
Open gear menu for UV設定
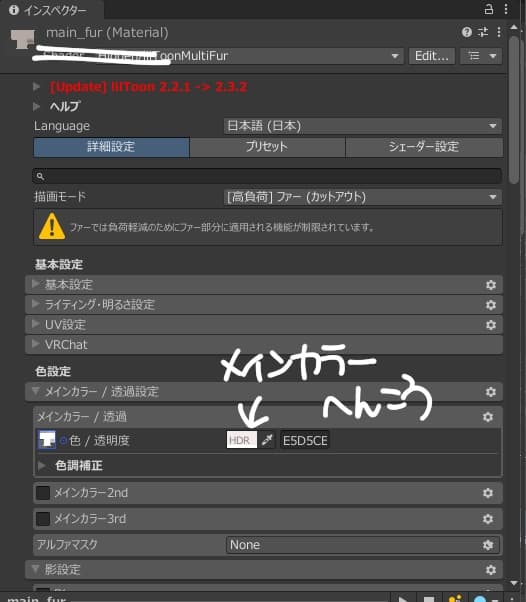coord(491,325)
